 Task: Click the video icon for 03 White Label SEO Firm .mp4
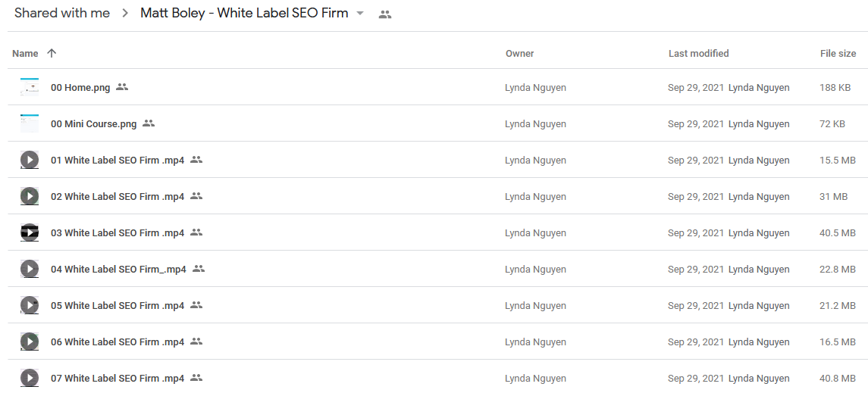tap(30, 232)
